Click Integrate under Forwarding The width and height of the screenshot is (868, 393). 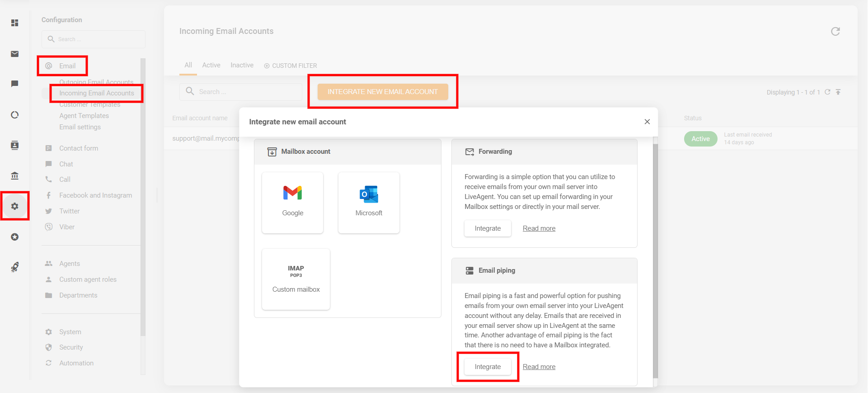coord(488,228)
